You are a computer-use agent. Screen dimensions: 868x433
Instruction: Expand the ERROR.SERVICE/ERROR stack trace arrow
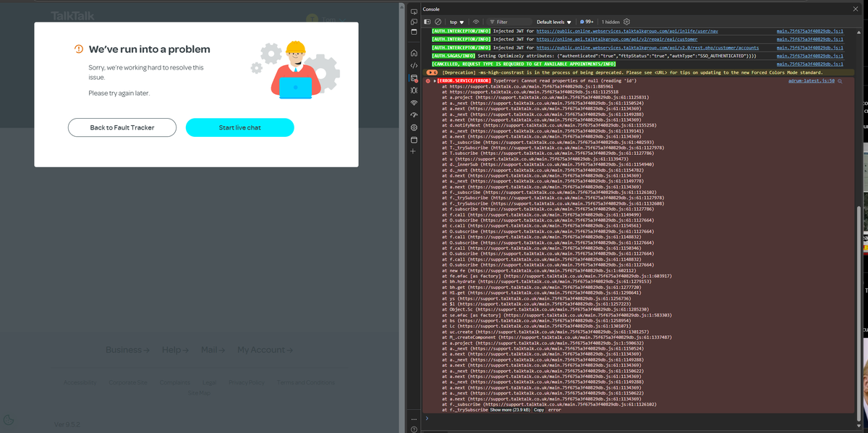coord(435,80)
